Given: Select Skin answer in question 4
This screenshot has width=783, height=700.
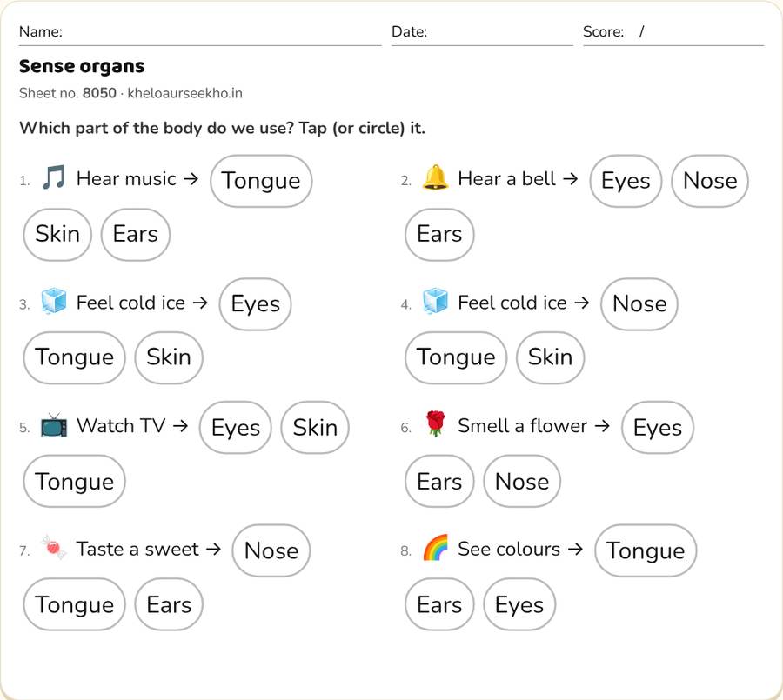Looking at the screenshot, I should point(551,357).
